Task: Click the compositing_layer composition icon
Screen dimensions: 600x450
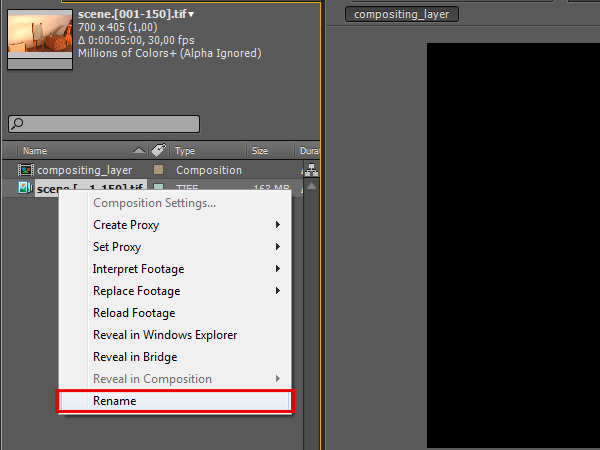Action: (25, 170)
